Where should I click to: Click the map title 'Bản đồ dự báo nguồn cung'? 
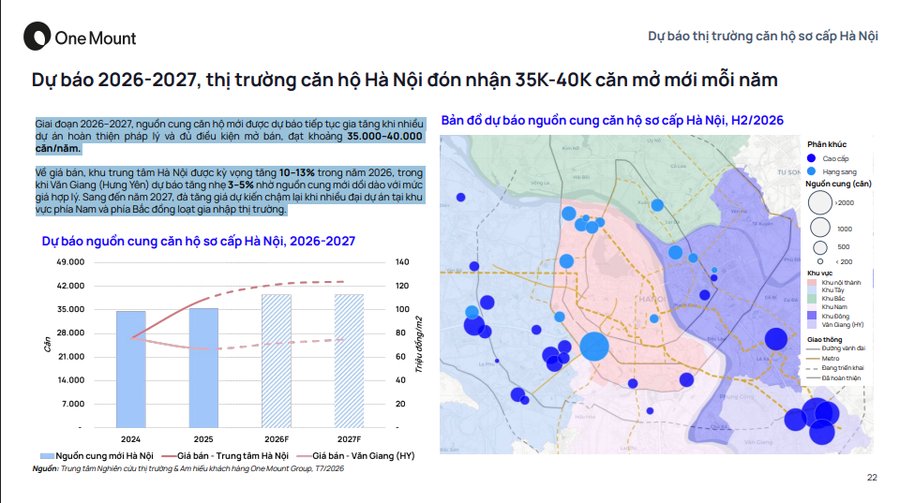click(612, 121)
